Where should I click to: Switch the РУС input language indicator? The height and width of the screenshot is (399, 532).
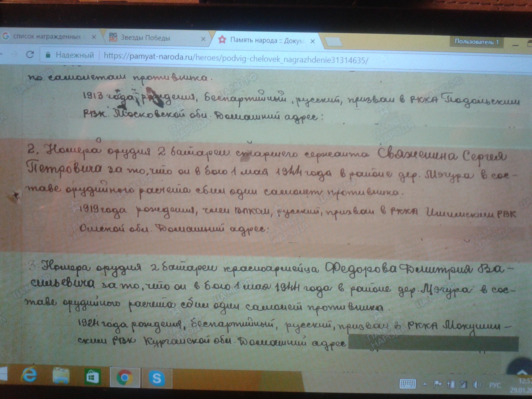click(x=495, y=385)
